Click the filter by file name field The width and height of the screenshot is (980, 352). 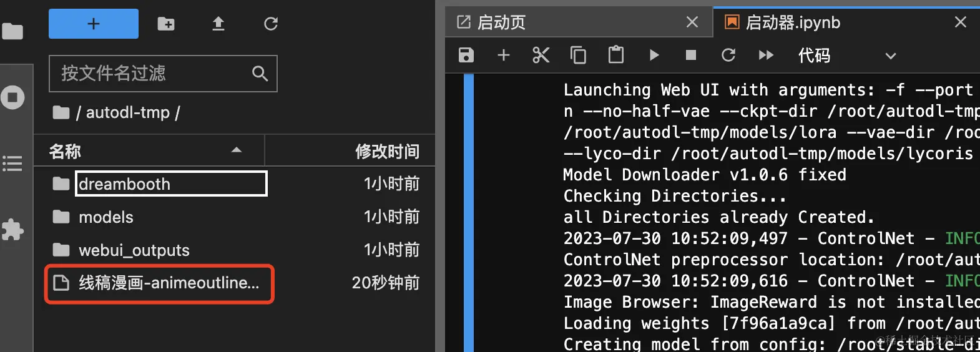pyautogui.click(x=163, y=74)
